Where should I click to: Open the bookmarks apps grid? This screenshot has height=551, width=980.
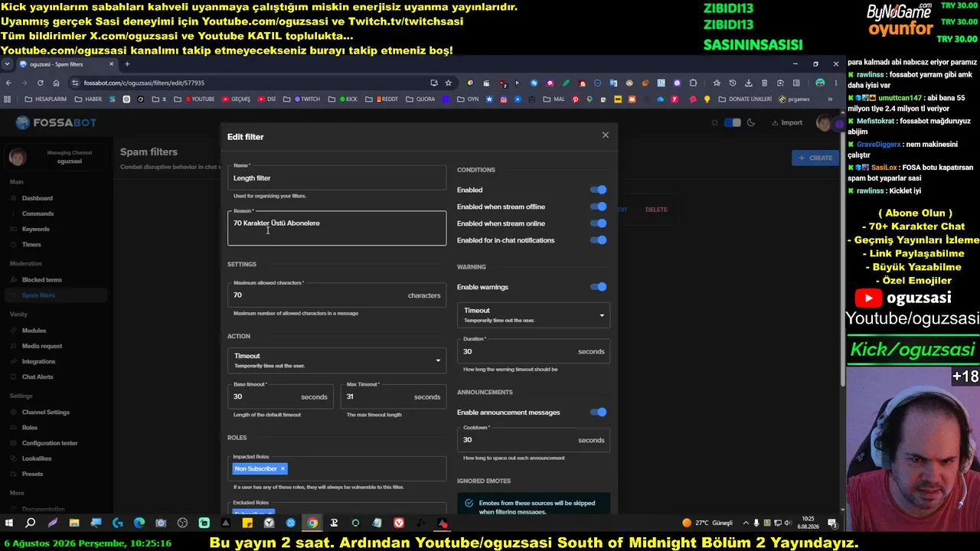pyautogui.click(x=8, y=99)
